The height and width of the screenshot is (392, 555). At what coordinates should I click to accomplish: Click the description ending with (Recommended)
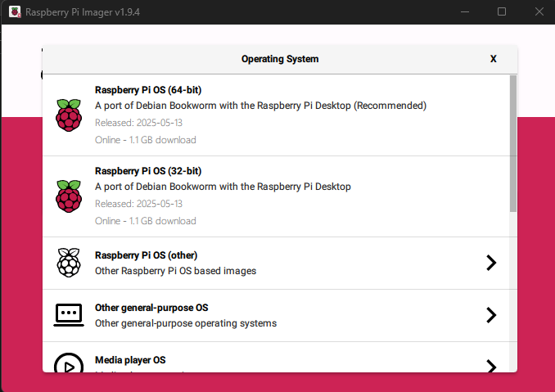tap(260, 106)
